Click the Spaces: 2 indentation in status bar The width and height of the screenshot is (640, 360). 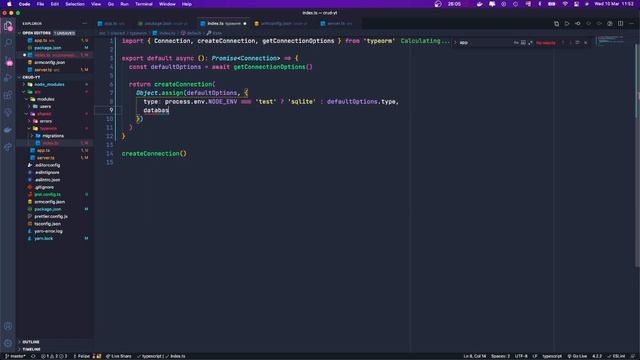[x=500, y=356]
